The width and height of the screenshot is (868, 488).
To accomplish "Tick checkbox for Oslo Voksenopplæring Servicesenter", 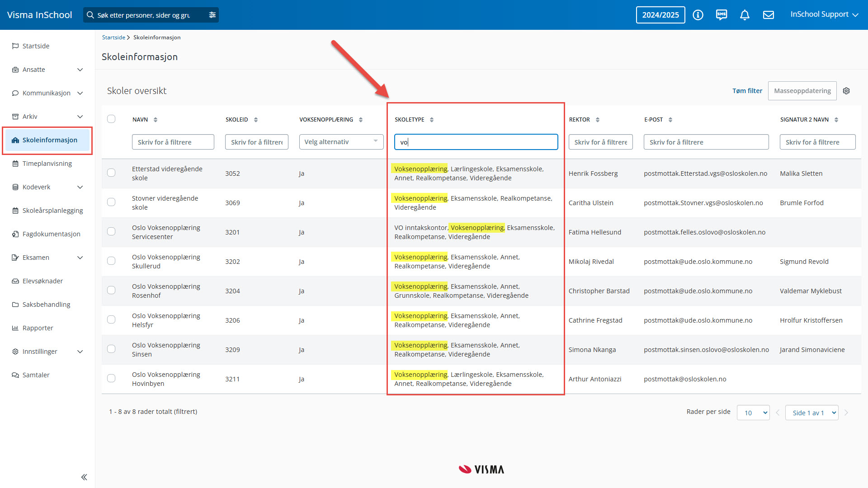I will click(x=111, y=231).
